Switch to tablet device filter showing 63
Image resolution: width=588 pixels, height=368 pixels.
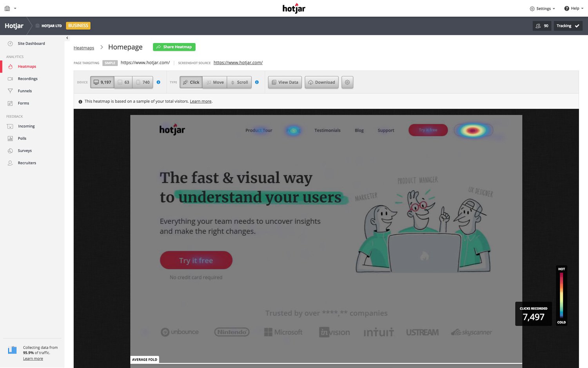123,82
